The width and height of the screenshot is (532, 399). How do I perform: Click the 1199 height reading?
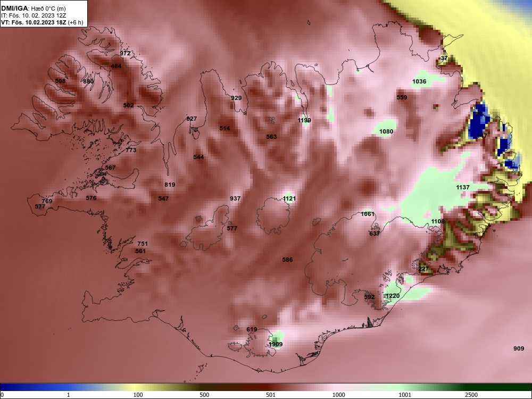(x=304, y=120)
